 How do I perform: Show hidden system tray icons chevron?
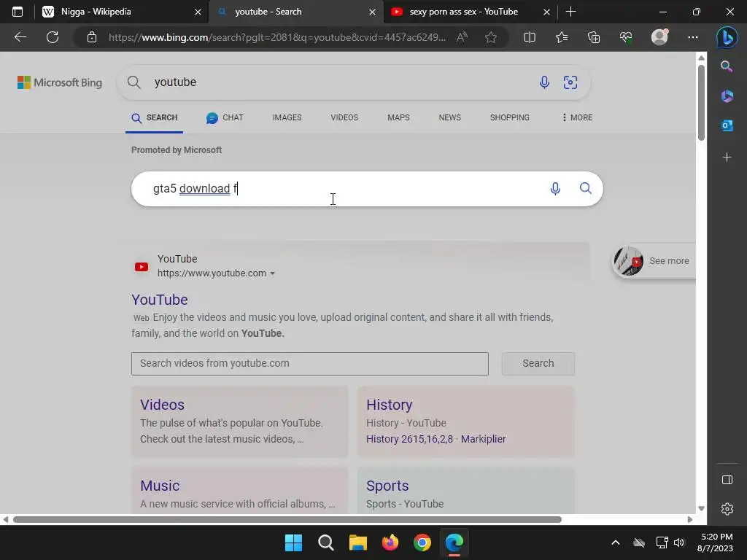point(616,542)
